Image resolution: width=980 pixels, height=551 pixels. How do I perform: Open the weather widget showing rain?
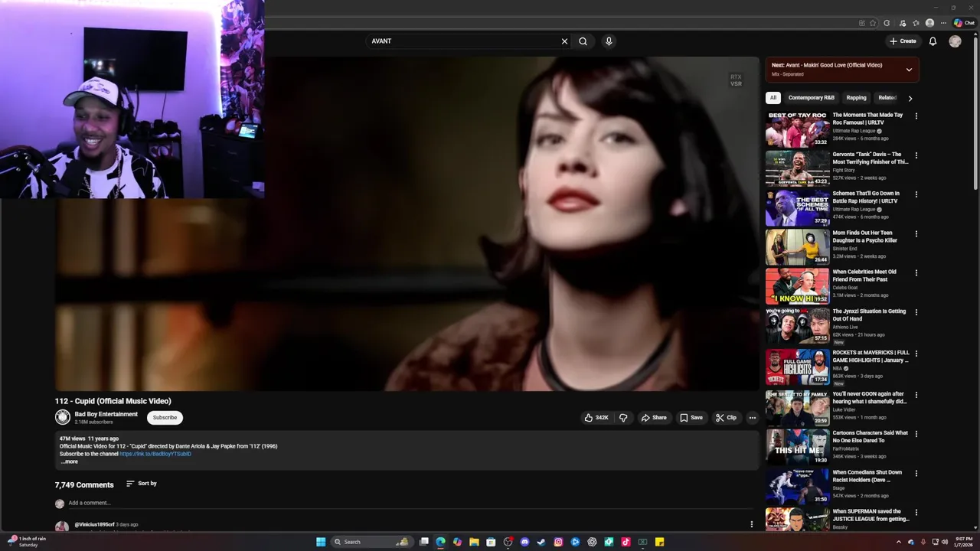[x=28, y=542]
